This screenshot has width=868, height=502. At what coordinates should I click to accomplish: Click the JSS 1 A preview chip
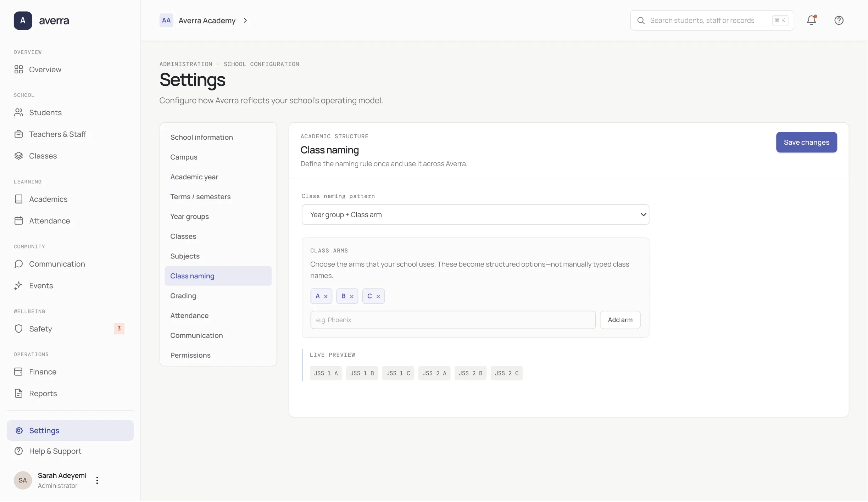[325, 373]
